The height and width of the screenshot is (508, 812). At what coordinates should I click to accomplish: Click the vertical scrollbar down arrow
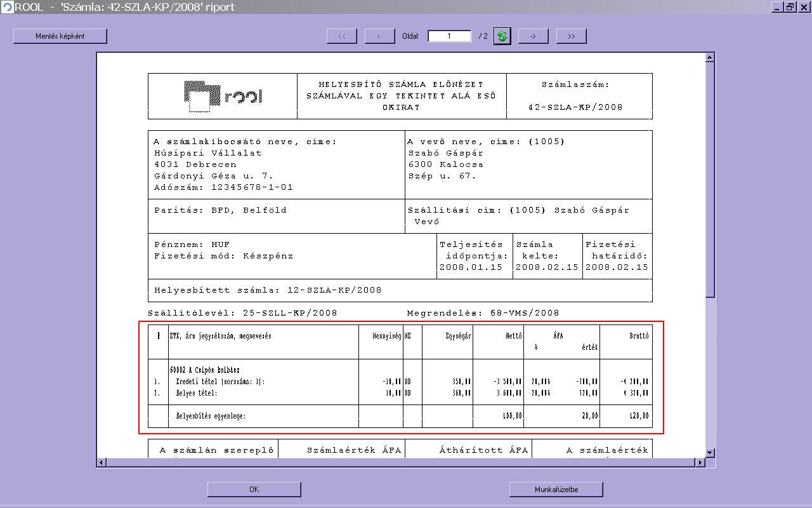(710, 453)
